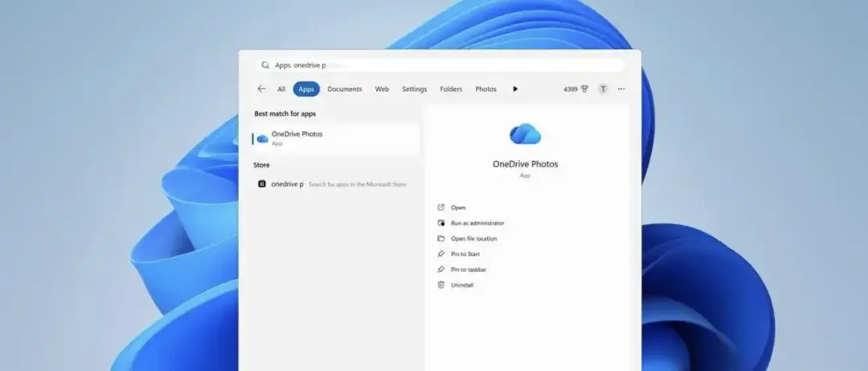This screenshot has width=868, height=371.
Task: Select the Folders filter tab
Action: [451, 89]
